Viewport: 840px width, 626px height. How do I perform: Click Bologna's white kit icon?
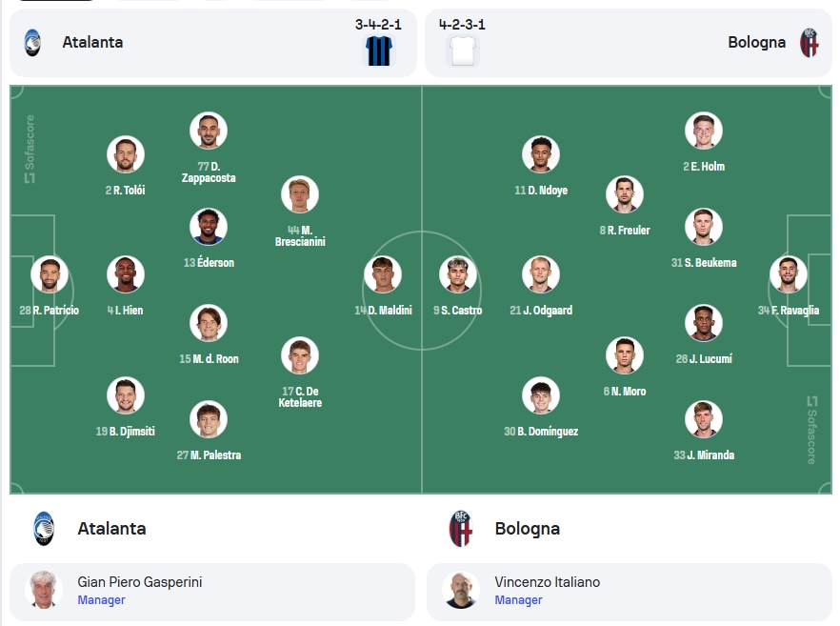[463, 50]
